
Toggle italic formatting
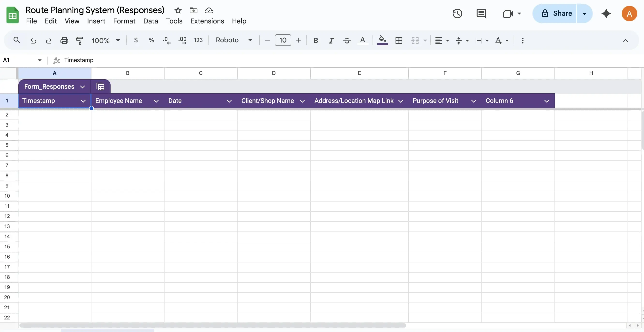coord(331,40)
